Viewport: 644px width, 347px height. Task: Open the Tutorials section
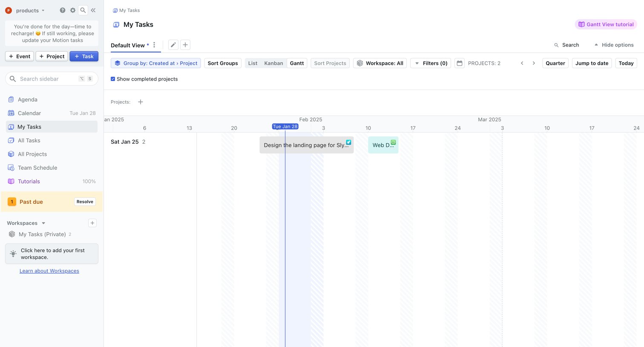(x=52, y=181)
